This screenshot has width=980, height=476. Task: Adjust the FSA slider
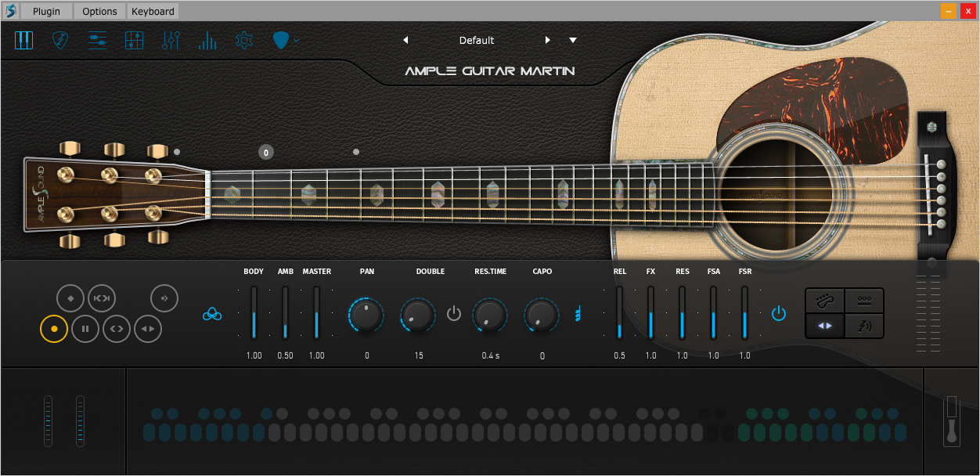(x=713, y=312)
